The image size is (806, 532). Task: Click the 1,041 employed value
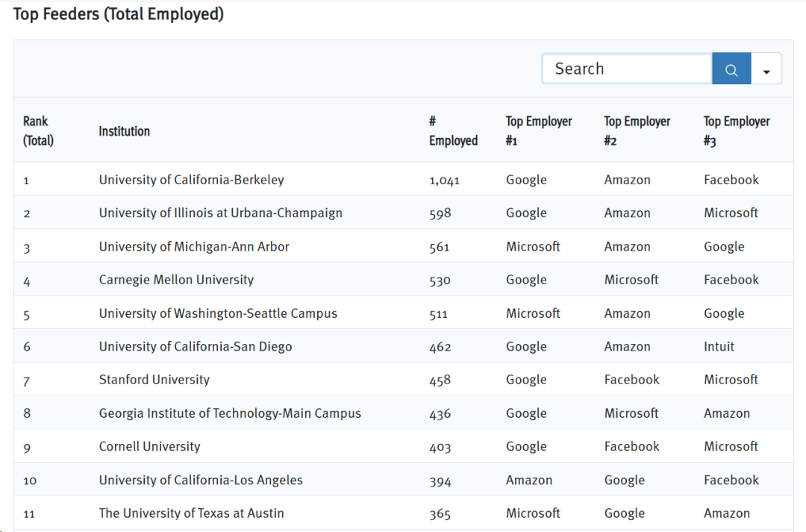pyautogui.click(x=444, y=181)
